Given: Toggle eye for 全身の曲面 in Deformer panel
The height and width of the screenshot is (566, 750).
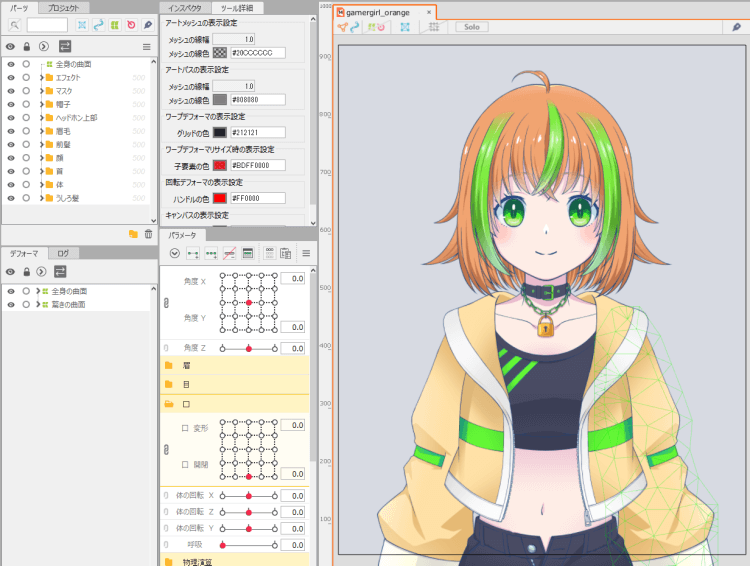Looking at the screenshot, I should pyautogui.click(x=11, y=291).
